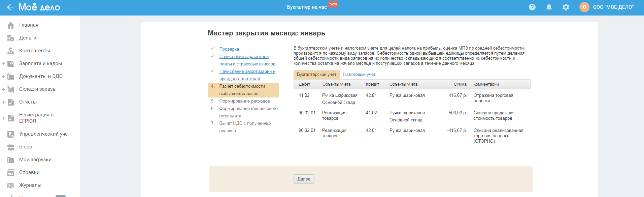The image size is (644, 197).
Task: Click the Справки list icon
Action: pyautogui.click(x=11, y=173)
